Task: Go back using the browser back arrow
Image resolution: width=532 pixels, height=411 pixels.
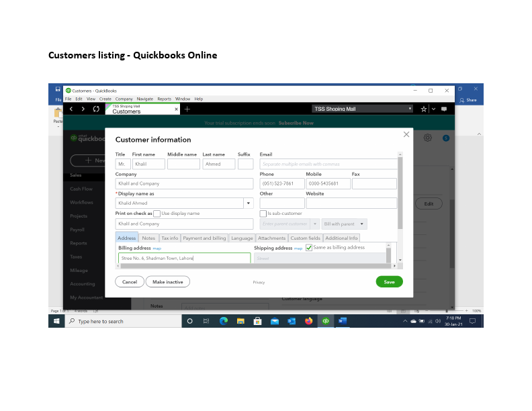Action: pyautogui.click(x=71, y=109)
